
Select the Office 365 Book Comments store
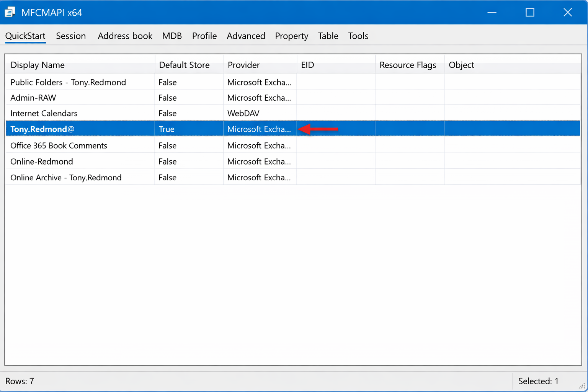pyautogui.click(x=59, y=145)
